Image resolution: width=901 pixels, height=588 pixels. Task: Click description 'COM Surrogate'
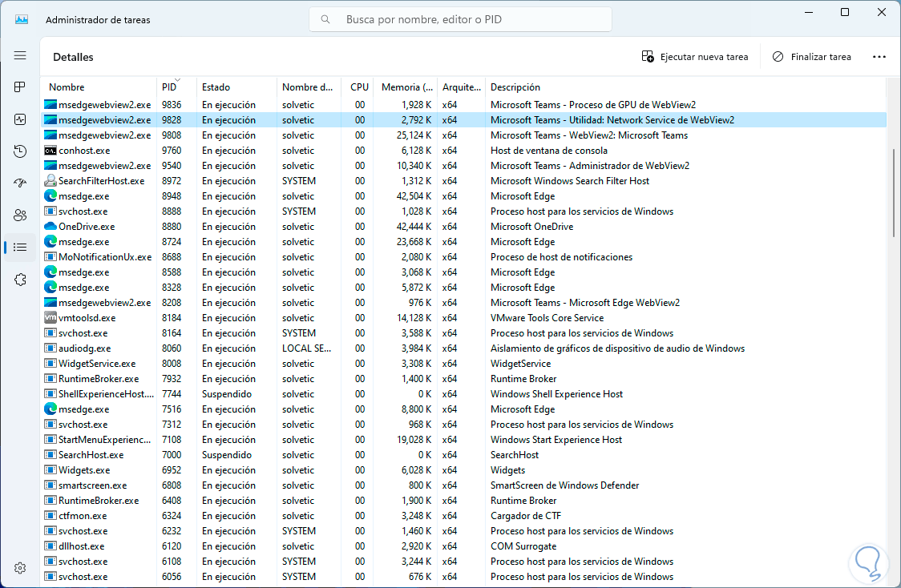point(523,546)
